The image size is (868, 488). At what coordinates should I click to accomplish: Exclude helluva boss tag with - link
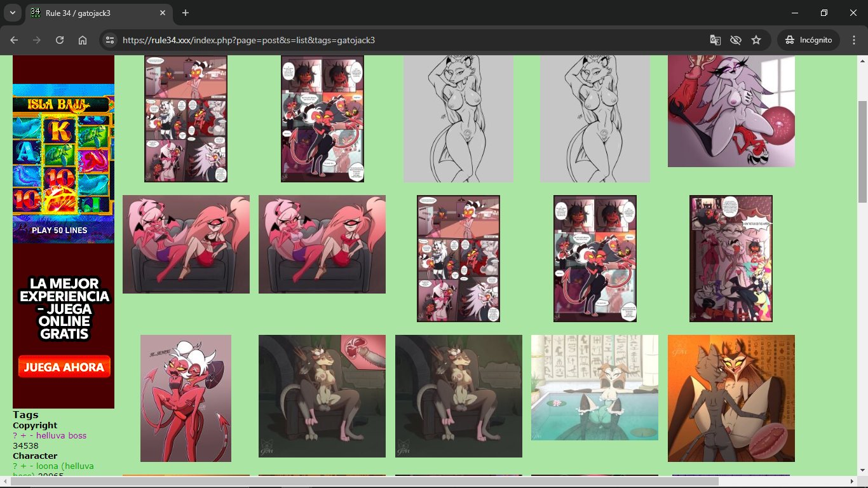[31, 436]
